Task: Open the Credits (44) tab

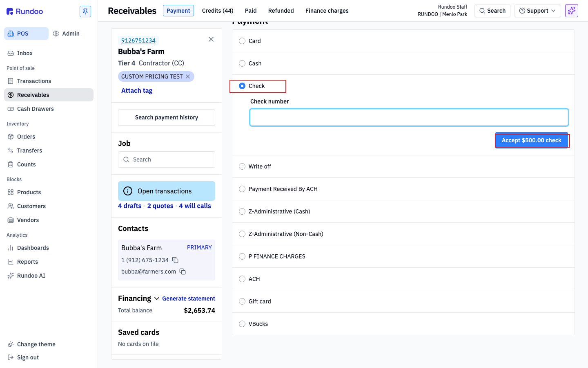Action: coord(218,11)
